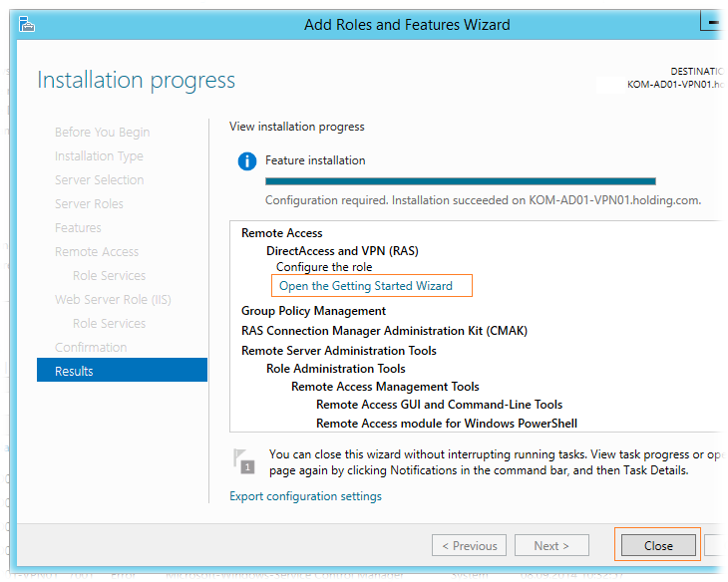The height and width of the screenshot is (582, 728).
Task: Click 'View installation progress' heading
Action: 296,127
